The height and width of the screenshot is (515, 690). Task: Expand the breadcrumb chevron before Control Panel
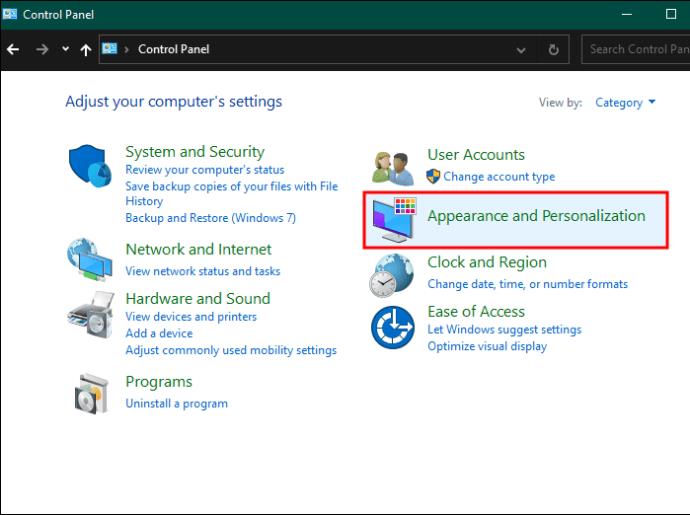pos(127,49)
